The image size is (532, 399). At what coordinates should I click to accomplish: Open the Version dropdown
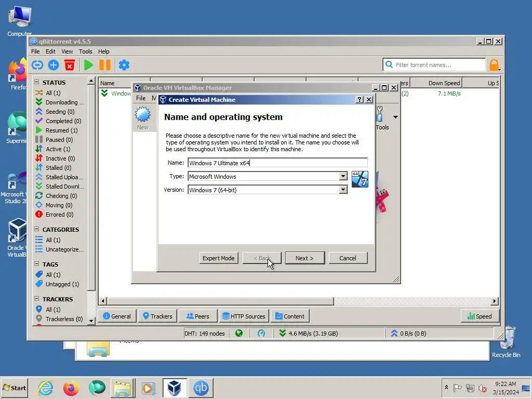[x=343, y=190]
